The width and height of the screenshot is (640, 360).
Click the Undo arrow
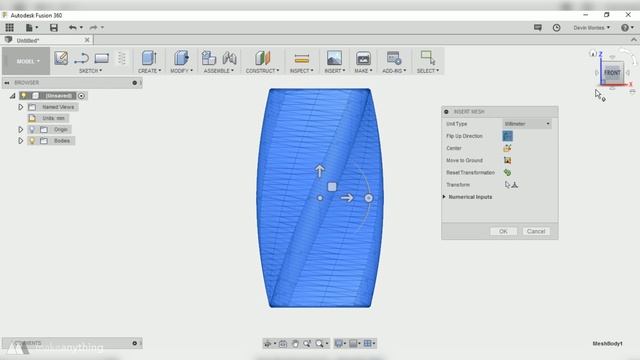pyautogui.click(x=72, y=27)
